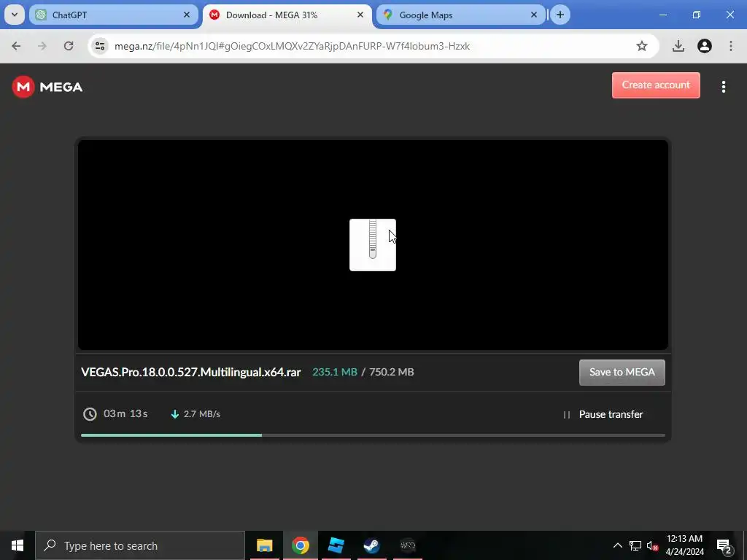Click the 750.2 MB total size text
747x560 pixels.
pos(391,372)
